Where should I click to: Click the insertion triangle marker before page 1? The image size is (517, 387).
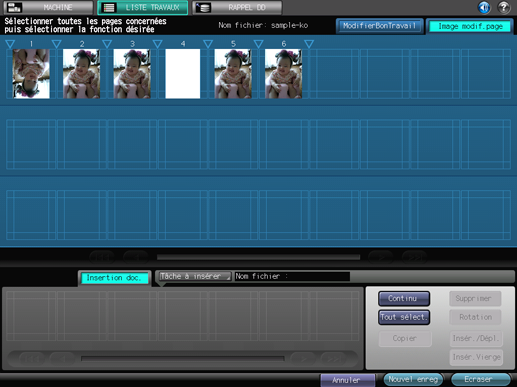click(x=10, y=44)
